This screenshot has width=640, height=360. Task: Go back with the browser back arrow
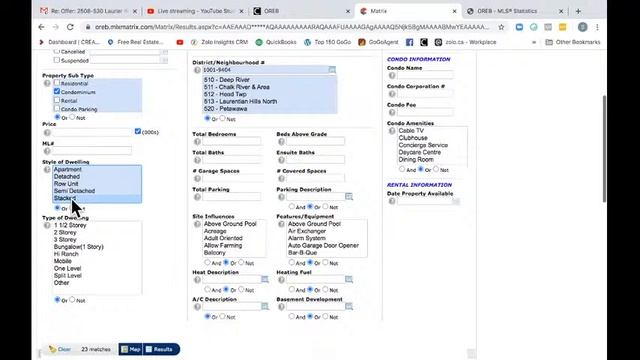pyautogui.click(x=41, y=27)
